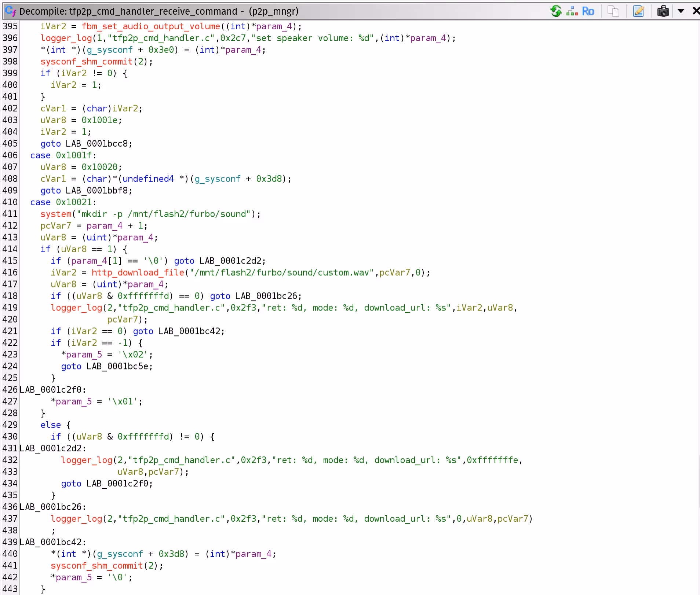The image size is (700, 595).
Task: Click the value -1 in iVar2 comparison
Action: (123, 343)
